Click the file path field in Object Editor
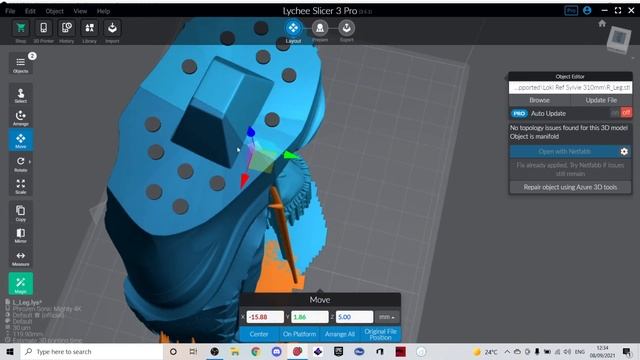640x360 pixels. (570, 87)
